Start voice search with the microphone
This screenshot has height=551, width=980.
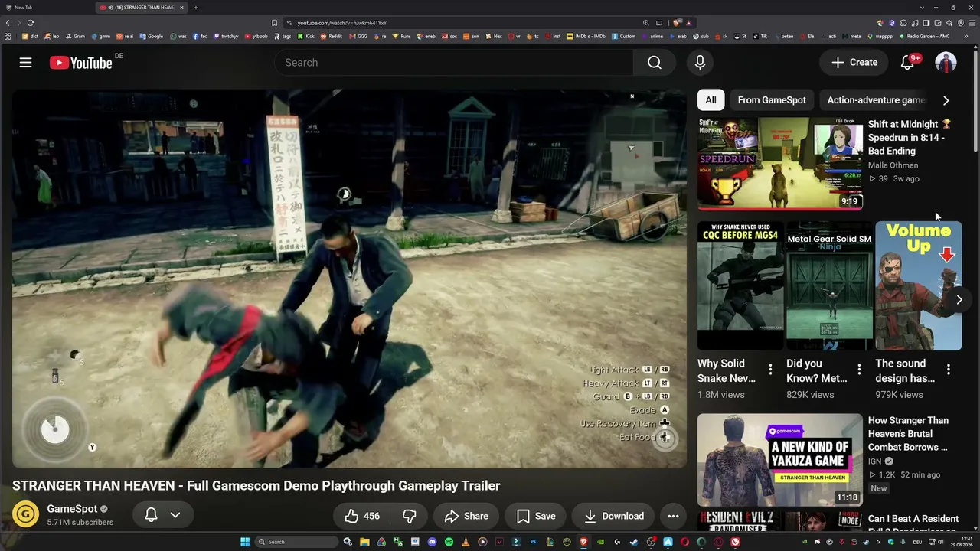700,63
